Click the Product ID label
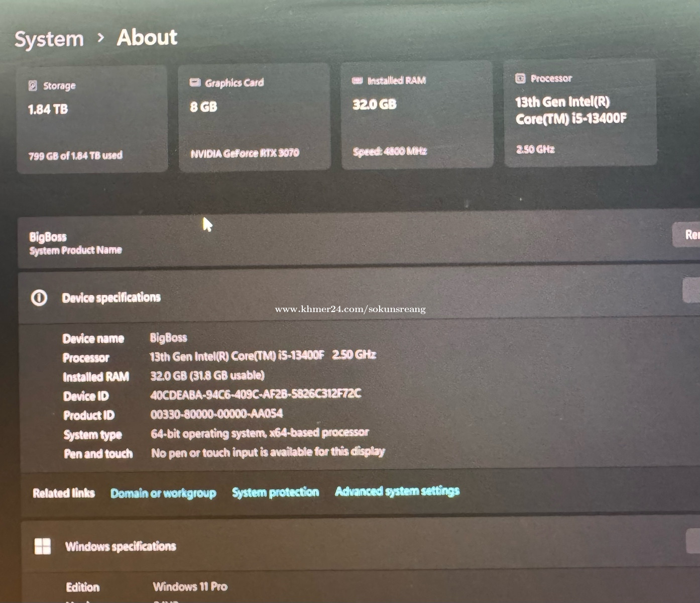Screen dimensions: 700x603 click(89, 416)
